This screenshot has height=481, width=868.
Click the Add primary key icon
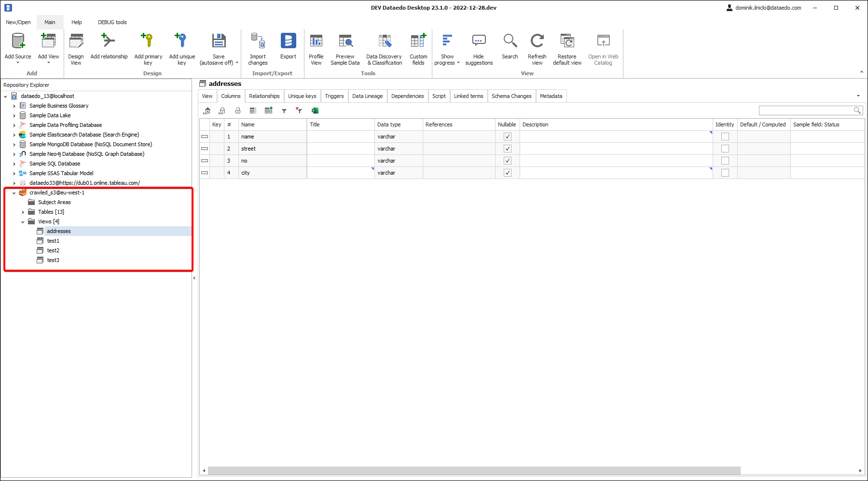pos(148,41)
